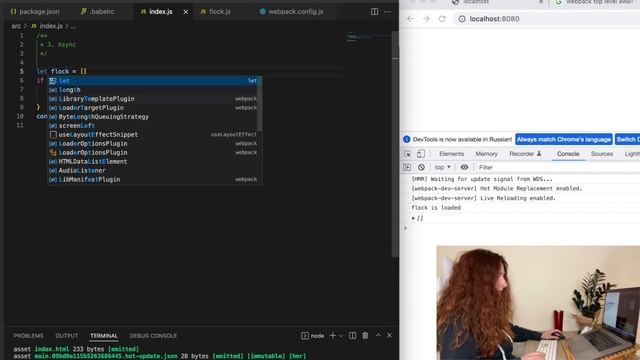Screen dimensions: 640x360
Task: Split the terminal panel
Action: point(353,336)
